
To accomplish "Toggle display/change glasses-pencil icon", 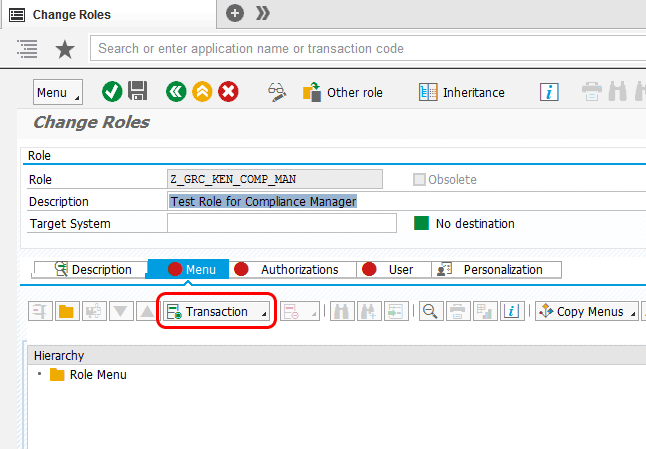I will (277, 92).
